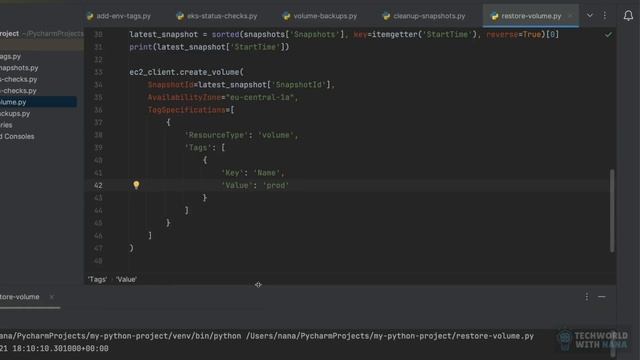
Task: Switch to eks-status-checks.py tab
Action: pyautogui.click(x=217, y=16)
